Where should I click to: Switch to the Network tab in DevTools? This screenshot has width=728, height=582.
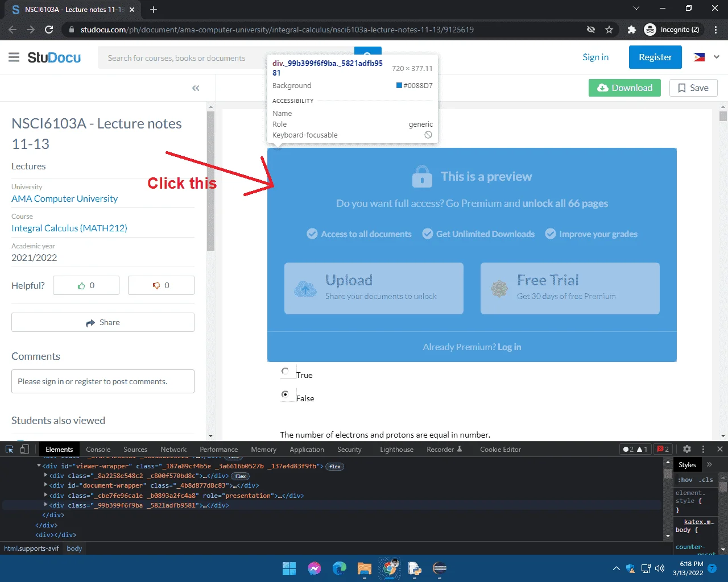[173, 449]
